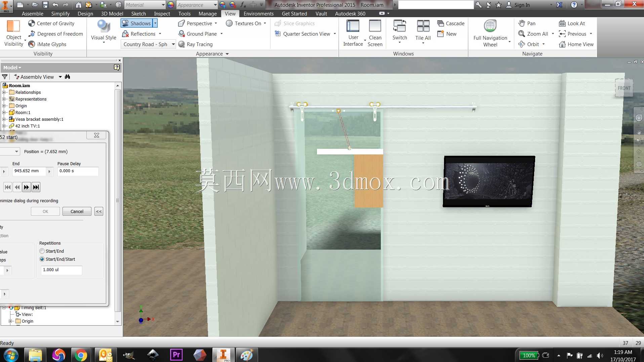The width and height of the screenshot is (644, 362).
Task: Click the FRONT face of ViewCube
Action: (624, 88)
